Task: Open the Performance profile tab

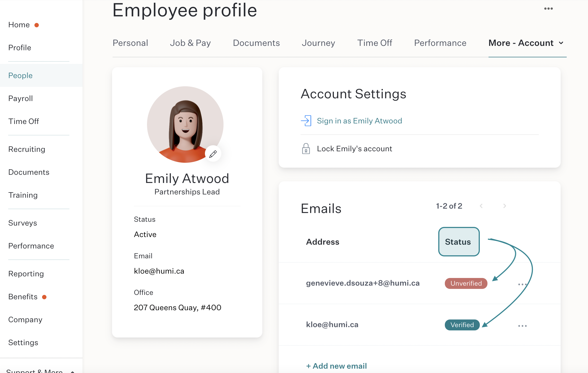Action: [440, 43]
